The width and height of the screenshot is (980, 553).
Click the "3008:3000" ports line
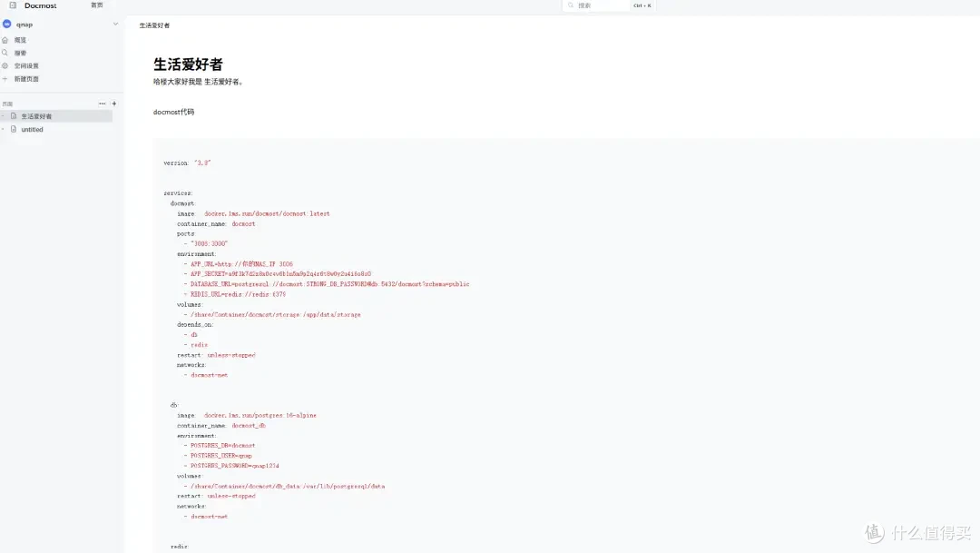206,244
